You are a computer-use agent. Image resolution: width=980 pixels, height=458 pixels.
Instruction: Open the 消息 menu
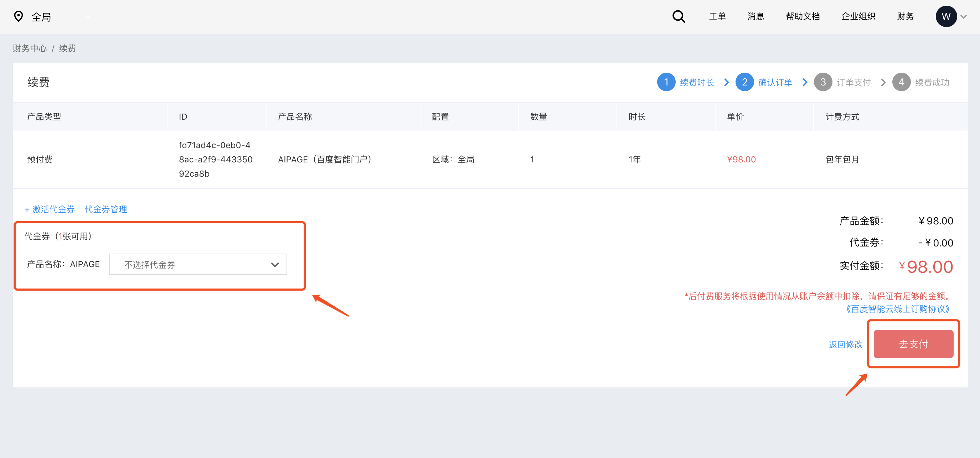(x=755, y=16)
